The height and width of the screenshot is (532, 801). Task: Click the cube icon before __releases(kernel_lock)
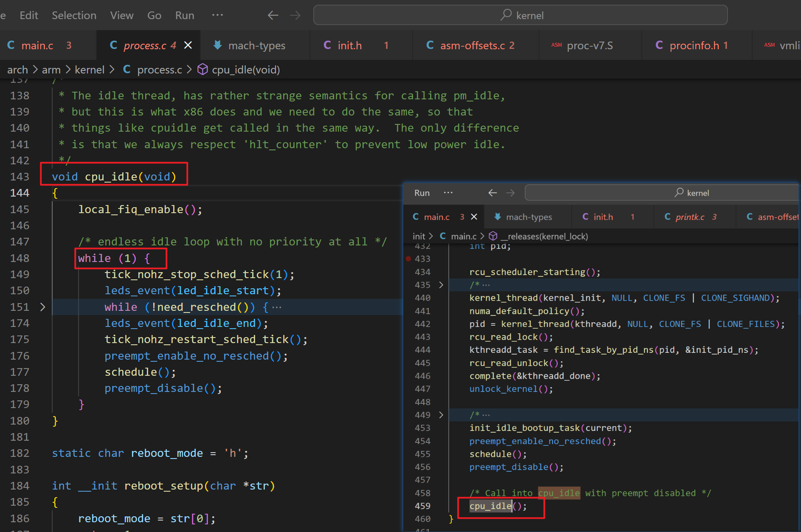[x=493, y=236]
